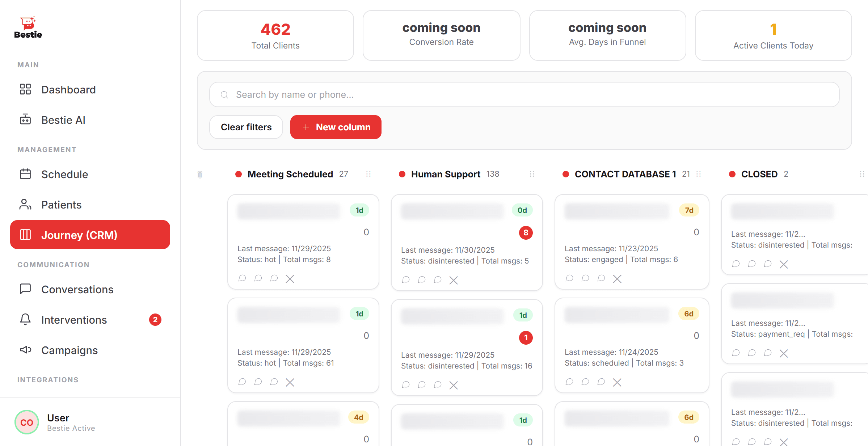Open the card last messaged 11/24/2025
Viewport: 868px width, 446px height.
click(x=632, y=345)
